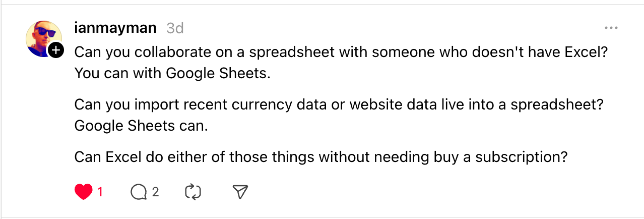The width and height of the screenshot is (644, 219).
Task: Open the three-dot more options menu
Action: [611, 28]
